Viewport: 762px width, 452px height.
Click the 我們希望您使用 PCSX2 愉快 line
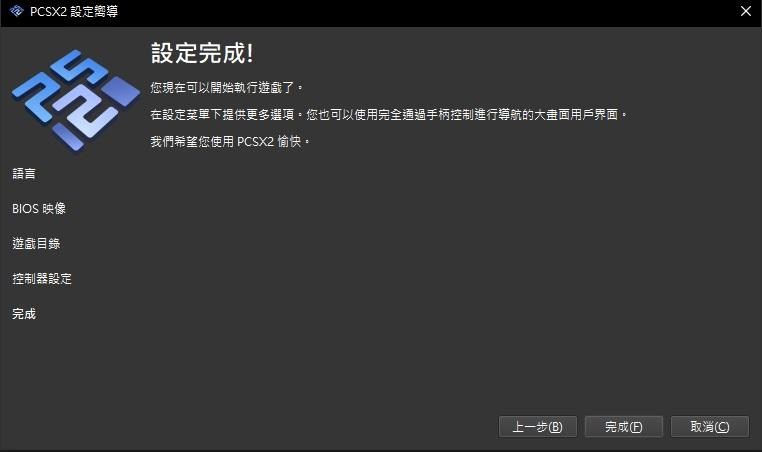(x=230, y=141)
